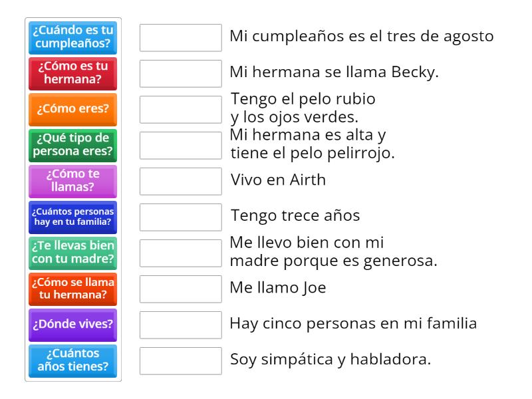Click the green ¿Qué tipo de persona eres? tile
Screen dimensions: 532x399
72,146
